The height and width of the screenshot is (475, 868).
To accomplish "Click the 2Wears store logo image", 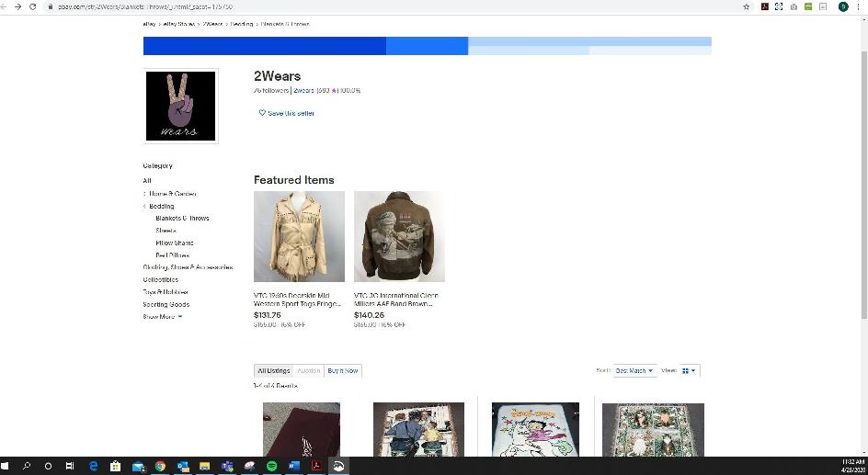I will click(x=180, y=106).
